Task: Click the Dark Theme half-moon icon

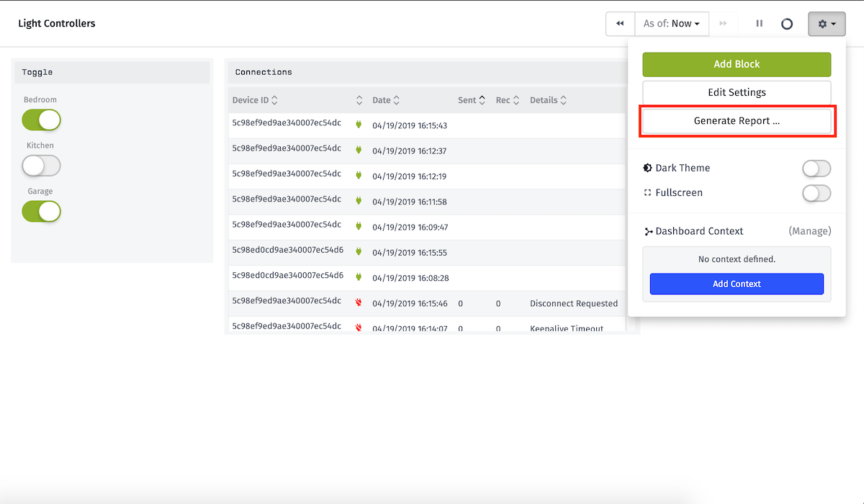Action: click(648, 168)
